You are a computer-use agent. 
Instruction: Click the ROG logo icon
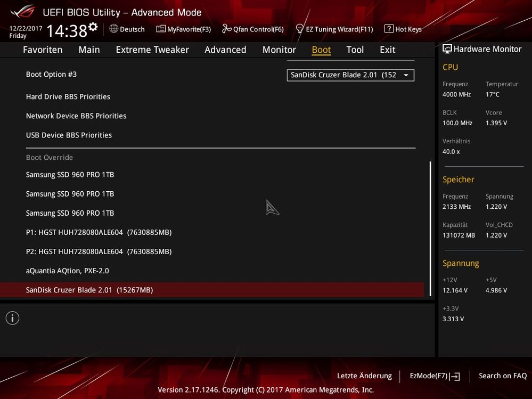[22, 12]
